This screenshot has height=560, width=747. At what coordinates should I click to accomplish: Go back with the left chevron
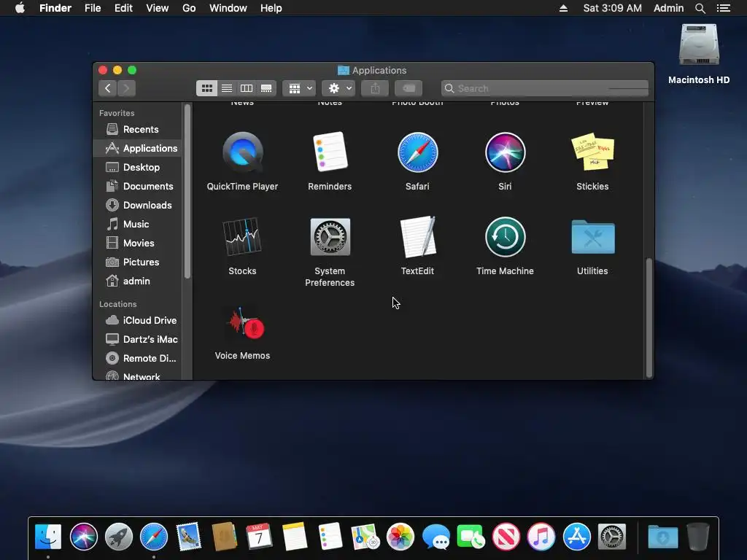(x=108, y=88)
